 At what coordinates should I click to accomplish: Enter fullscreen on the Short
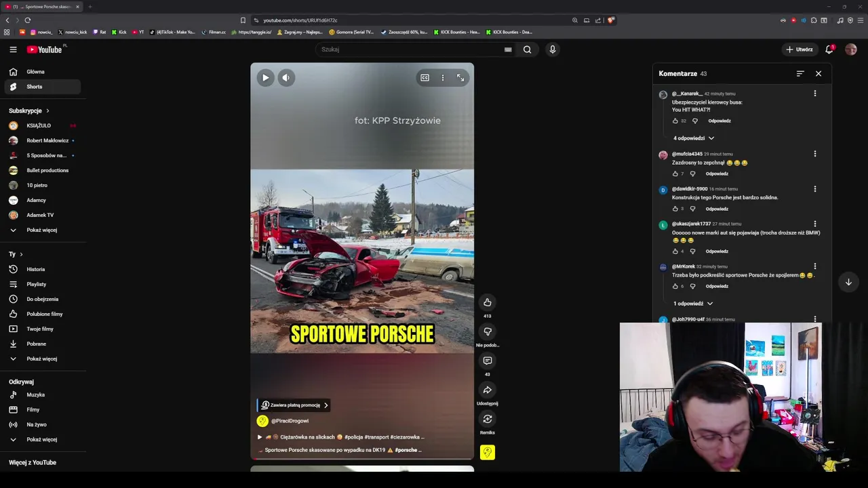tap(460, 78)
